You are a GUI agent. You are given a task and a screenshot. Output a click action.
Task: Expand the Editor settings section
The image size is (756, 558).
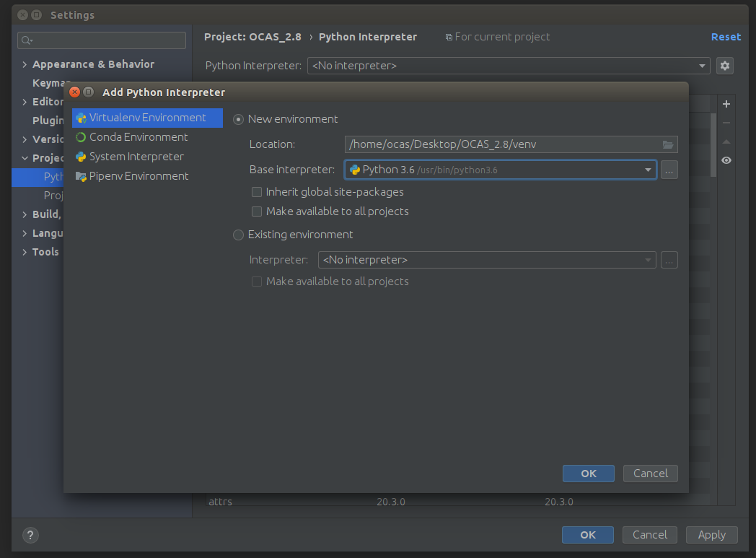click(25, 102)
